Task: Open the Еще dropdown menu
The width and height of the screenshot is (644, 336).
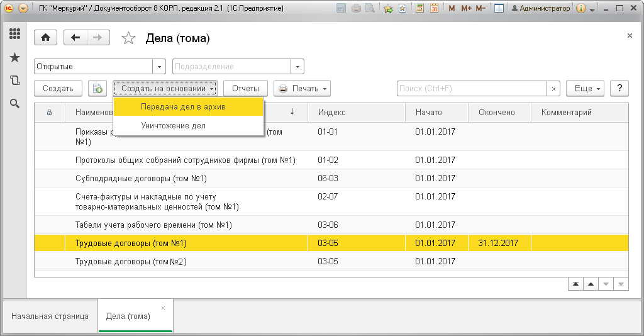Action: 586,88
